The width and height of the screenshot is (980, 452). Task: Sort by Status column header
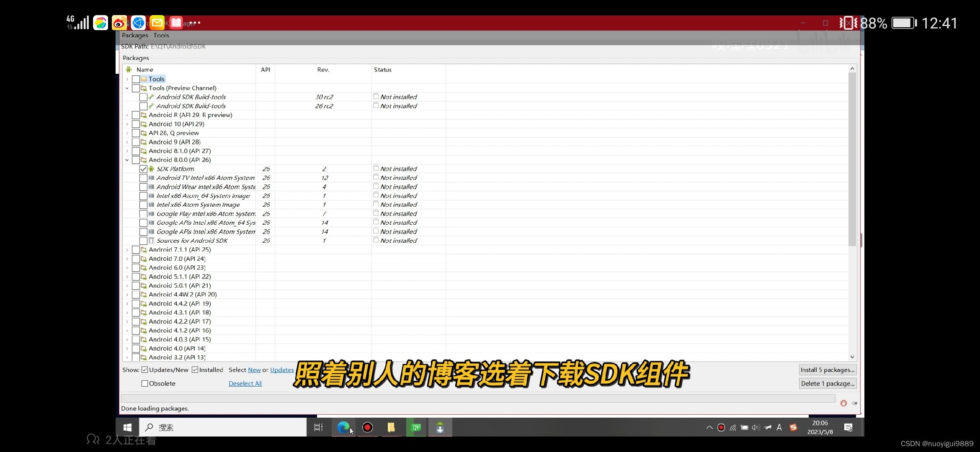tap(408, 69)
